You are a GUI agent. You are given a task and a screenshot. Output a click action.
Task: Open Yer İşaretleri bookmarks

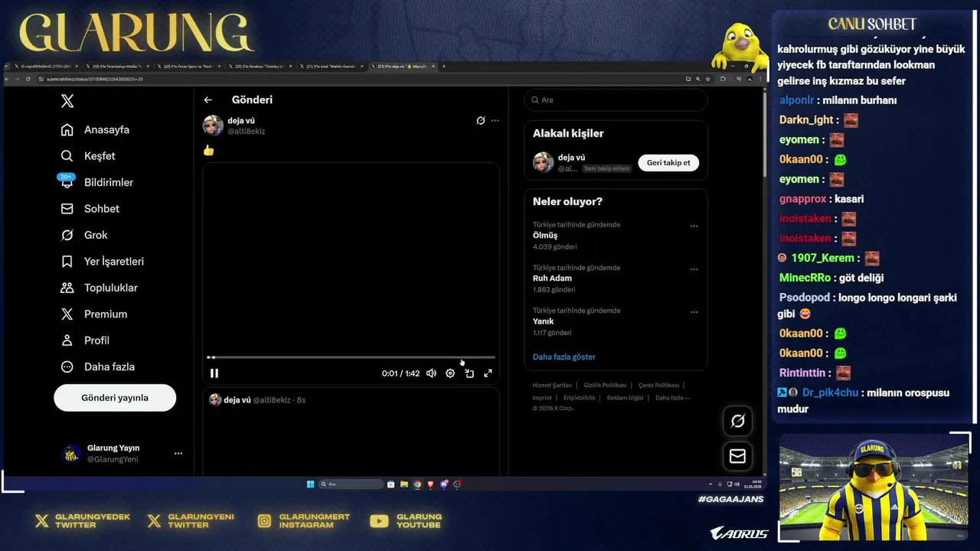[x=103, y=262]
